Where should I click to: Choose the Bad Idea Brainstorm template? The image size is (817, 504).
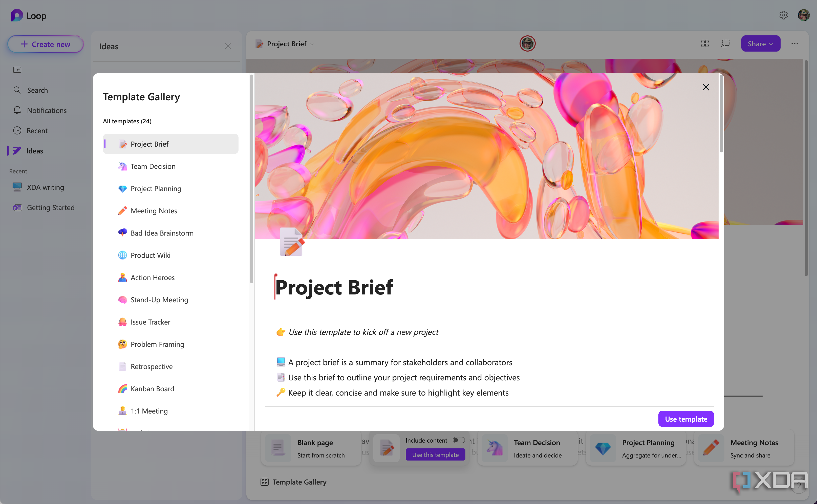170,233
